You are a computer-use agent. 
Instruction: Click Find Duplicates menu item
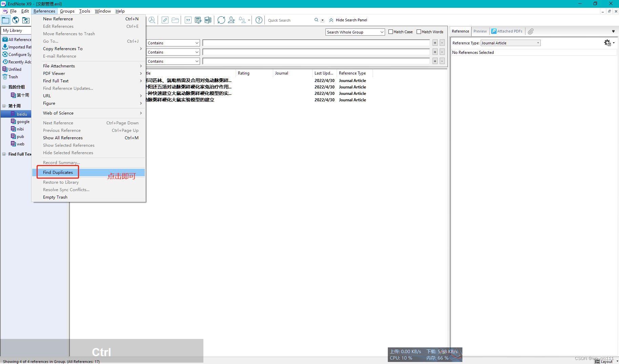click(88, 173)
